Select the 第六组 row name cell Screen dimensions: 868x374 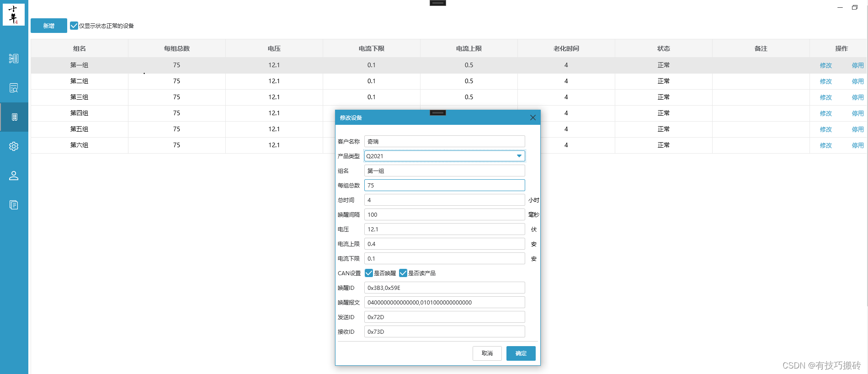click(x=80, y=145)
